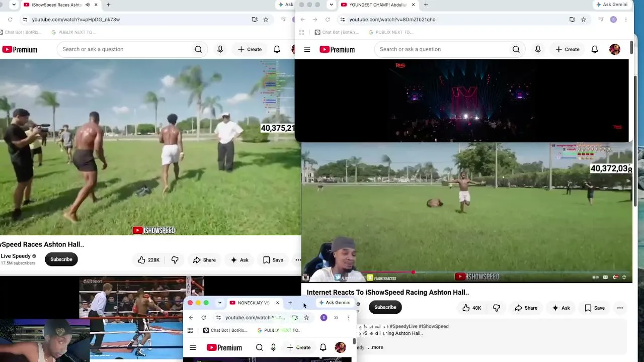Click the right window URL youtube.com/watch?v=8DmZfb21qho
Screen dimensions: 644x362
coord(392,20)
